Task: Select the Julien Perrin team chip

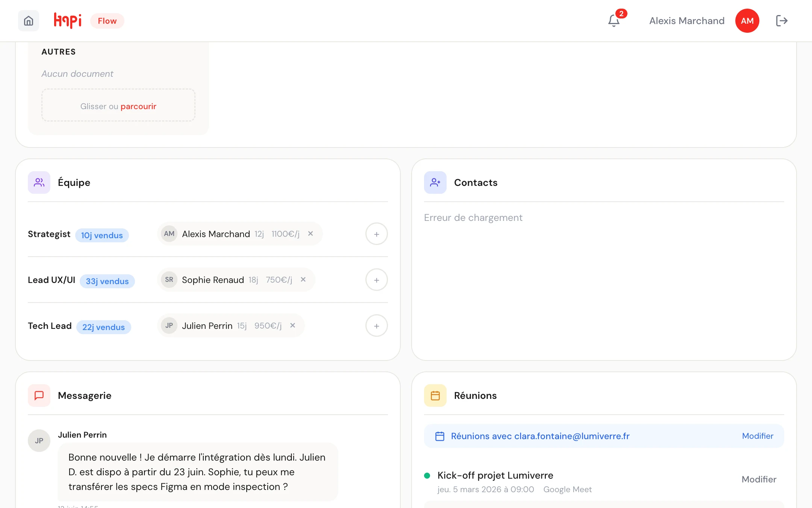Action: pos(231,325)
